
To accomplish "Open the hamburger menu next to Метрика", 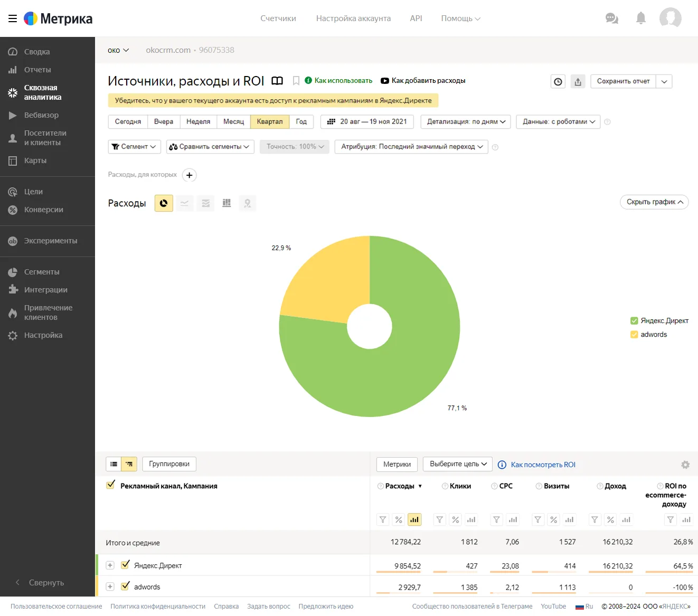I will click(x=13, y=18).
